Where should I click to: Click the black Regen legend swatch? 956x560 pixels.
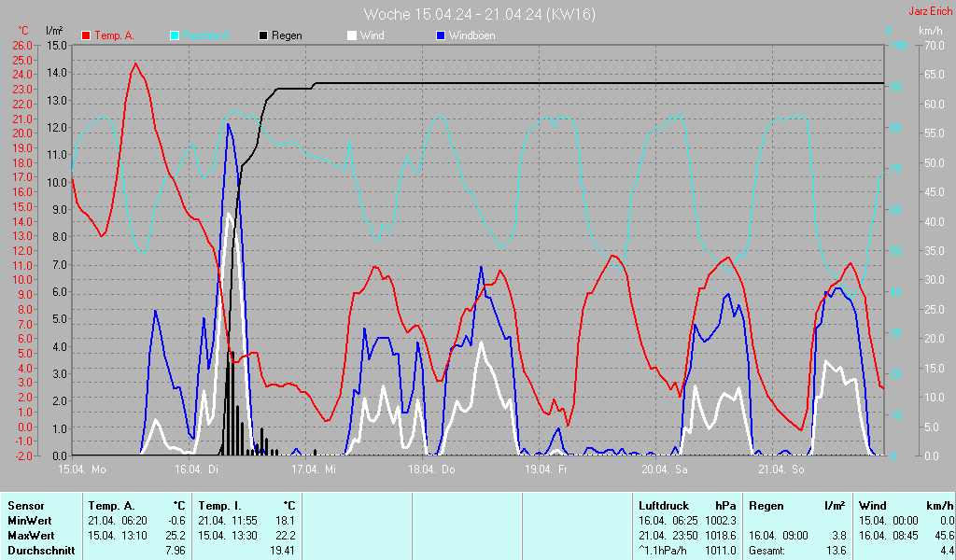[263, 36]
